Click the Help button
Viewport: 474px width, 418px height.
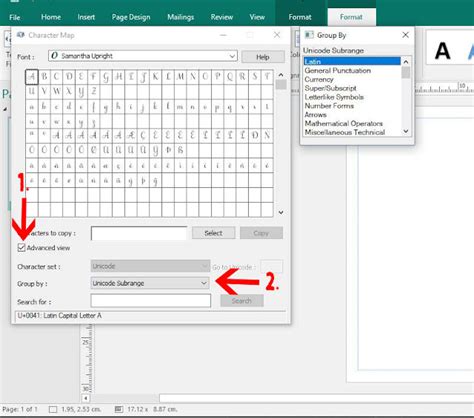pyautogui.click(x=263, y=57)
